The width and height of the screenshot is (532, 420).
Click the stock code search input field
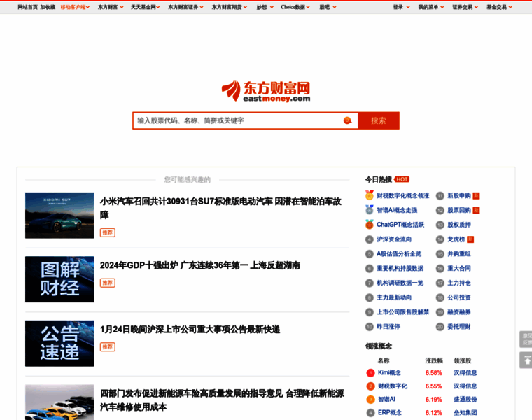pos(237,120)
